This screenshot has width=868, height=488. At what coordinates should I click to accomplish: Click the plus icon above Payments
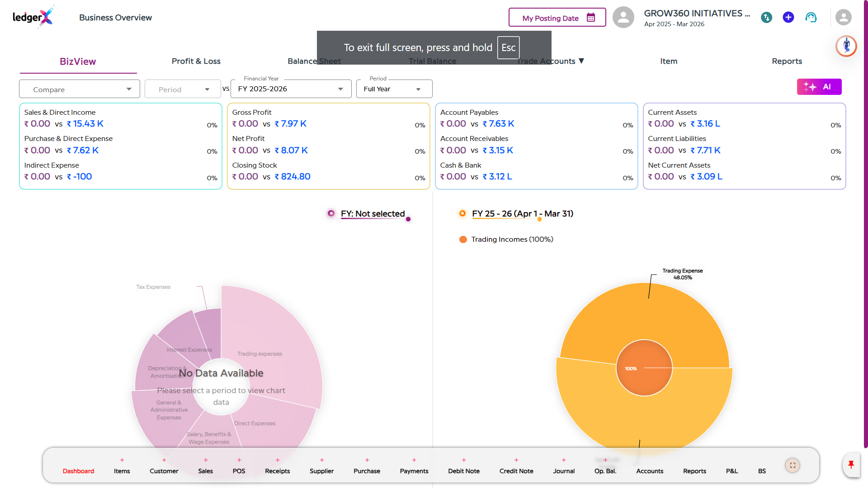pyautogui.click(x=414, y=460)
